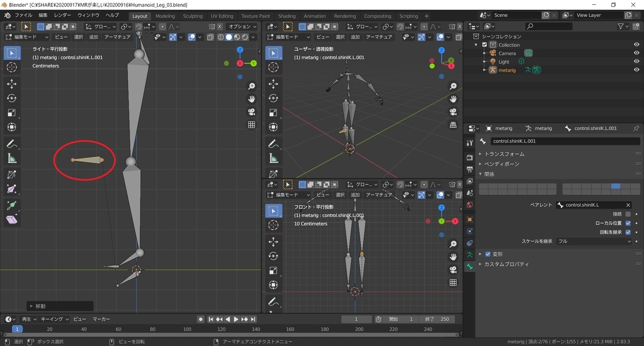Viewport: 644px width, 346px height.
Task: Switch to the Sculpting workspace tab
Action: point(193,16)
